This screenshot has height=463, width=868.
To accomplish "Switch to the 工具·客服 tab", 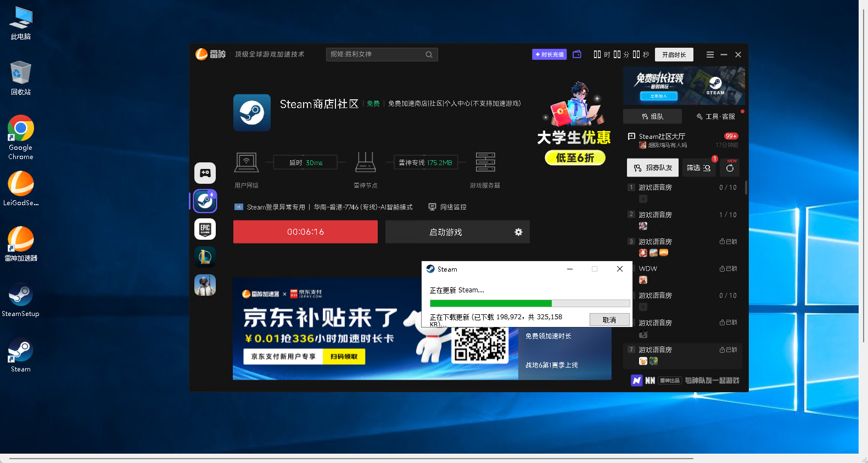I will point(715,116).
